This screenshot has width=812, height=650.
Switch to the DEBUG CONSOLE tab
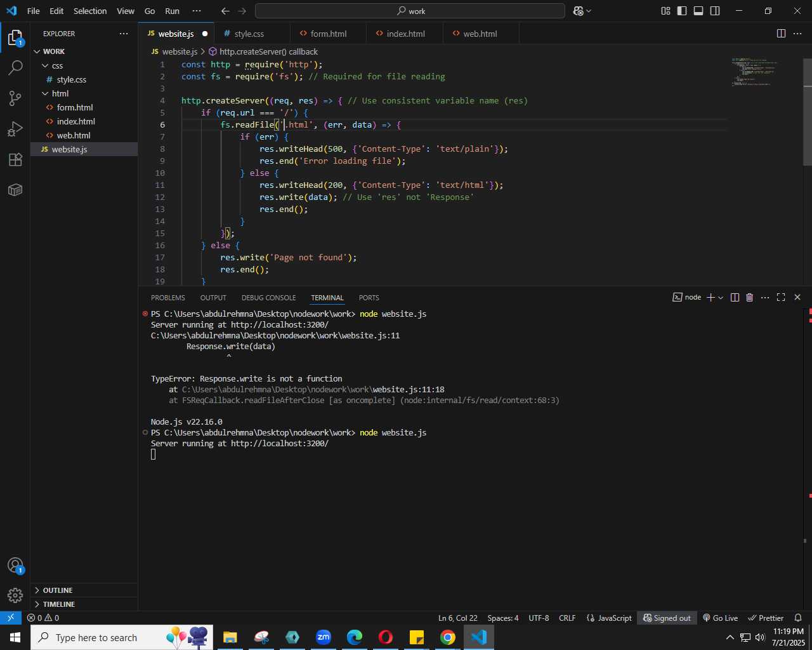pyautogui.click(x=268, y=298)
